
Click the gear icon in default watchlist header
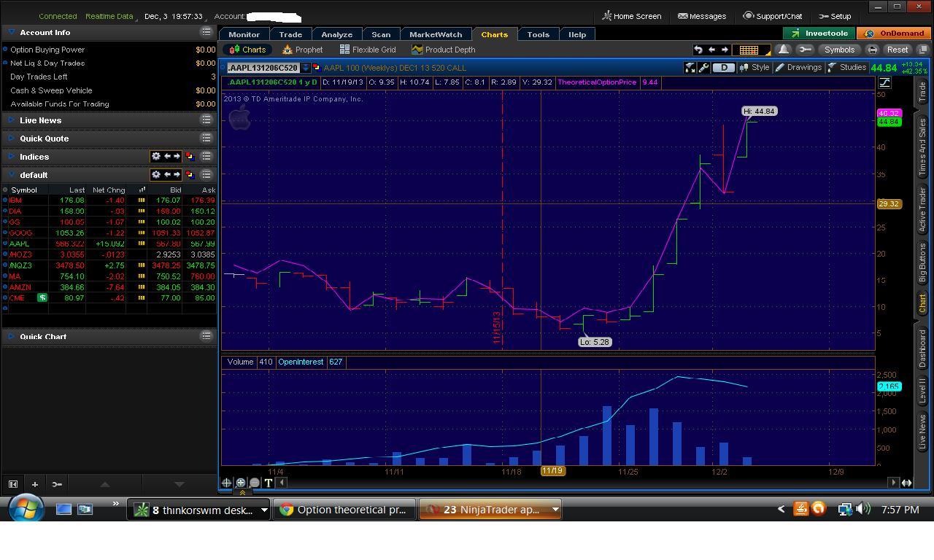pyautogui.click(x=155, y=174)
